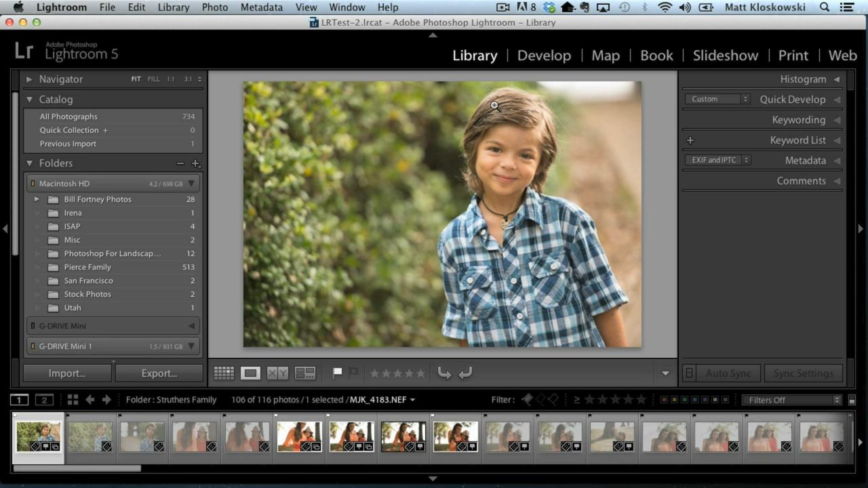
Task: Add keyword with plus in Keyword List
Action: click(690, 140)
